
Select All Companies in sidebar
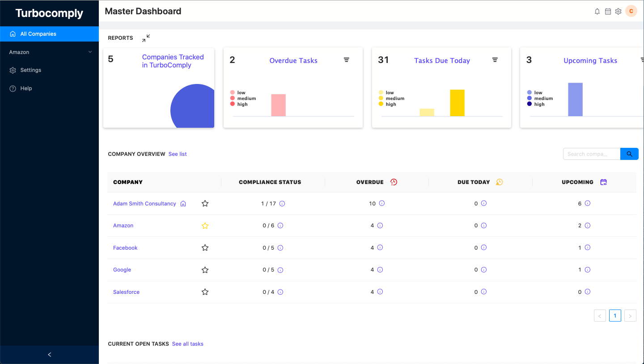pos(49,34)
